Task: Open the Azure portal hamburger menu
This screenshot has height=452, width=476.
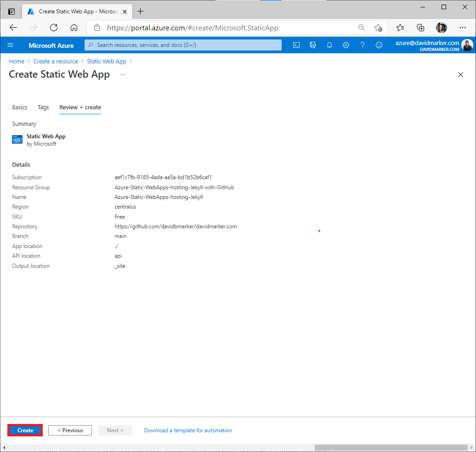Action: pyautogui.click(x=10, y=45)
